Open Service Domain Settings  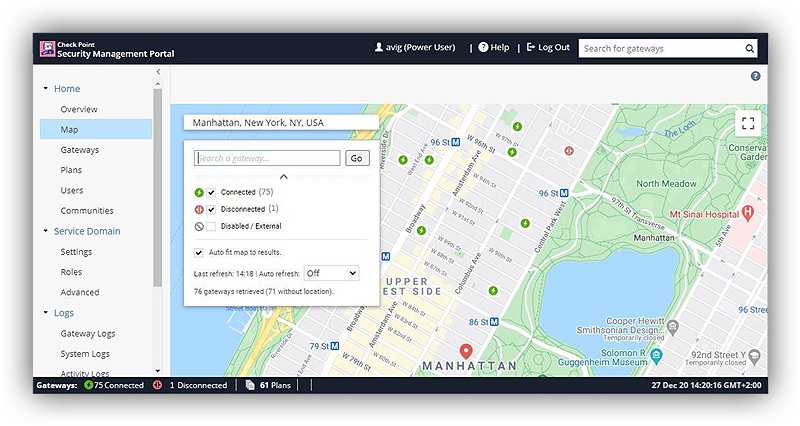coord(76,252)
